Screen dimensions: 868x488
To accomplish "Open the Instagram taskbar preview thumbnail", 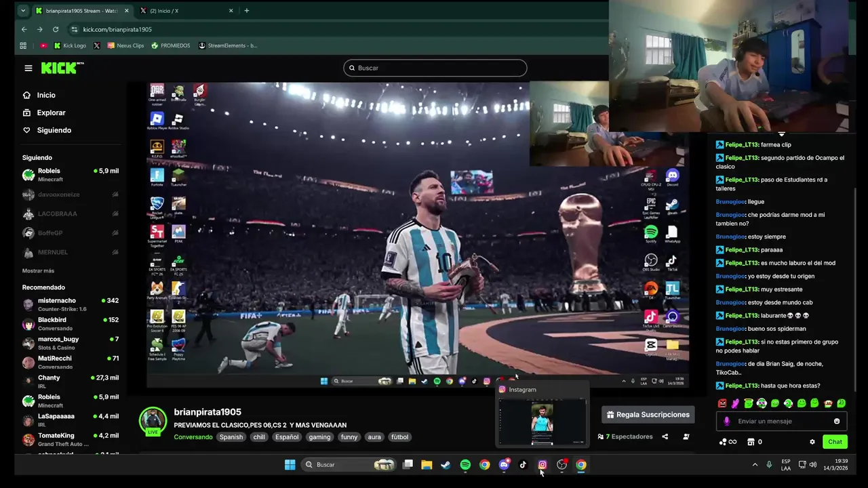I will pyautogui.click(x=542, y=422).
